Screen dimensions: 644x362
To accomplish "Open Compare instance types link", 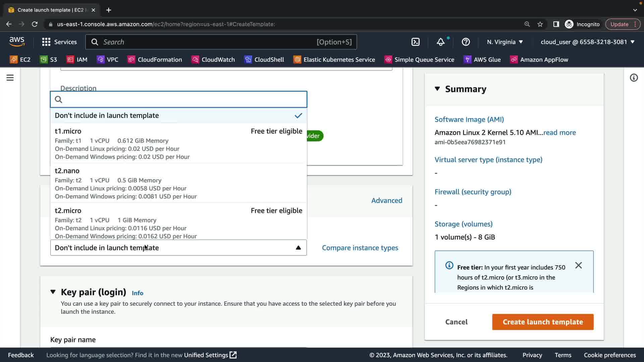I will pos(360,248).
